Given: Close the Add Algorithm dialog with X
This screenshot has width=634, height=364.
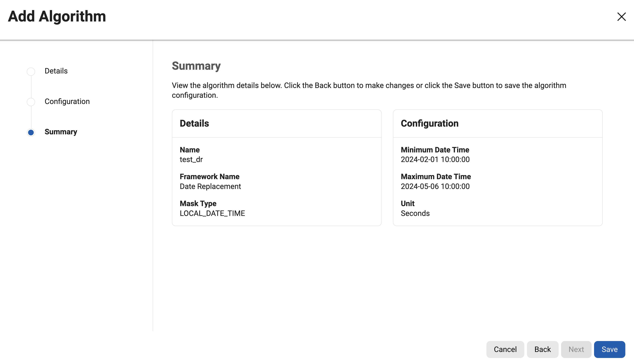Looking at the screenshot, I should point(621,17).
